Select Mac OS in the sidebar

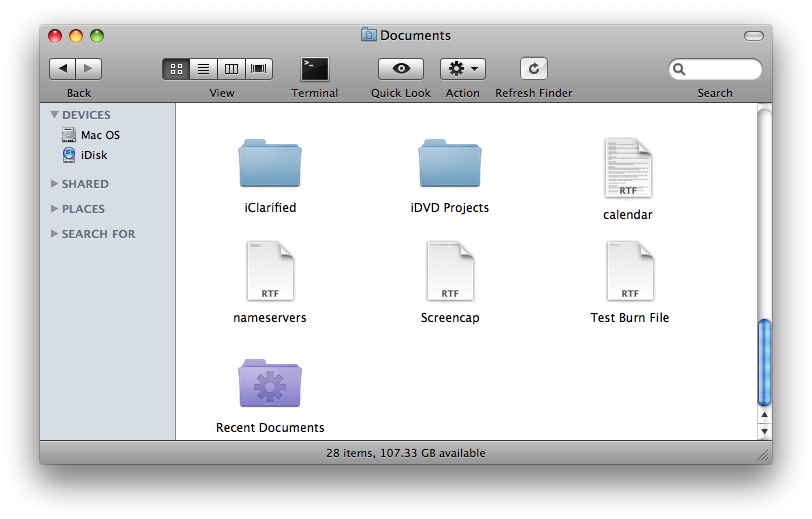click(x=100, y=135)
